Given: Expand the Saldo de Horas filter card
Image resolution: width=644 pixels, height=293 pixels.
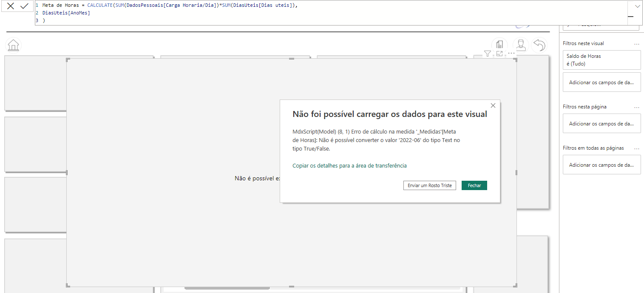Looking at the screenshot, I should 601,60.
